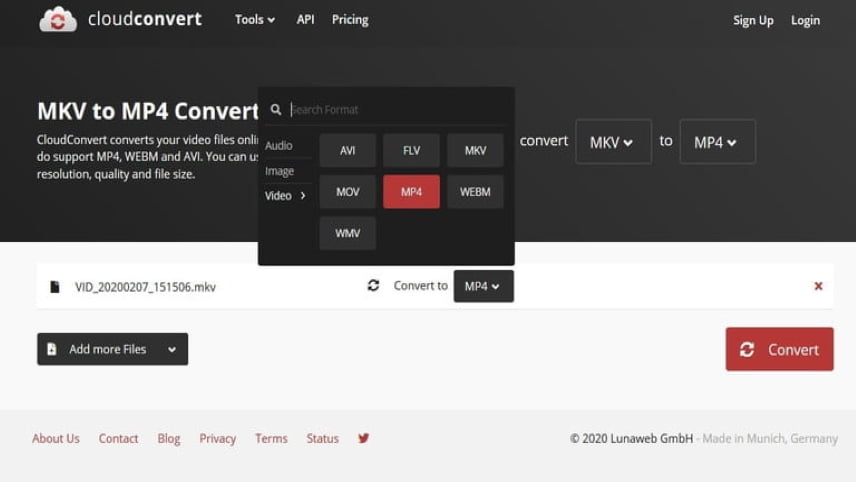This screenshot has height=482, width=856.
Task: Open the MP4 target format dropdown in header
Action: [717, 142]
